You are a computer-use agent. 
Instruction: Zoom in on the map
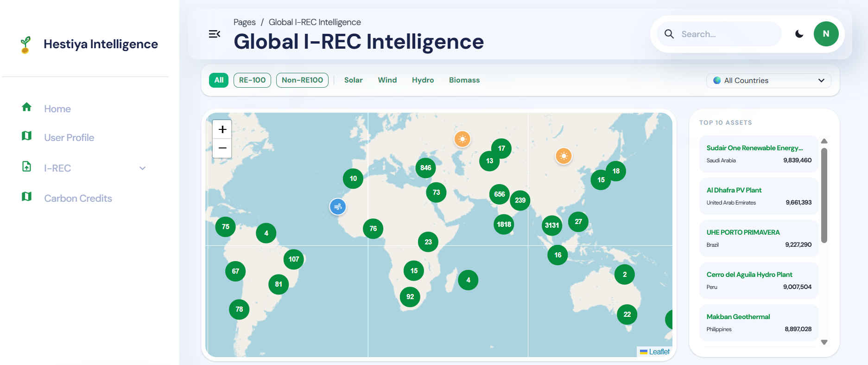tap(222, 129)
